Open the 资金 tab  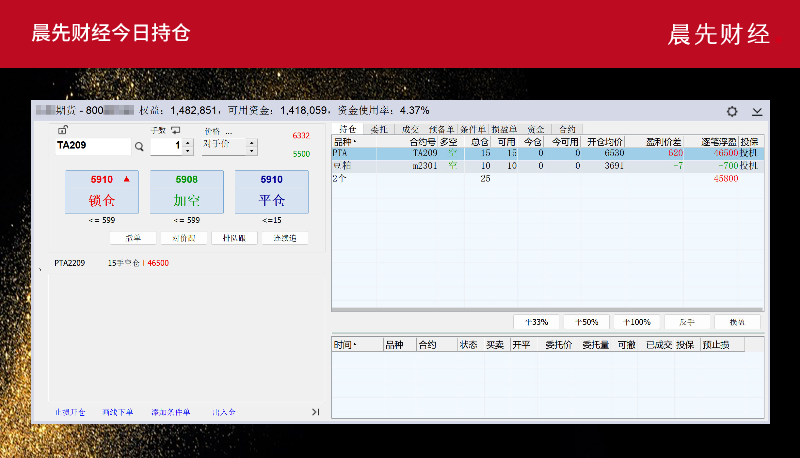(x=535, y=129)
